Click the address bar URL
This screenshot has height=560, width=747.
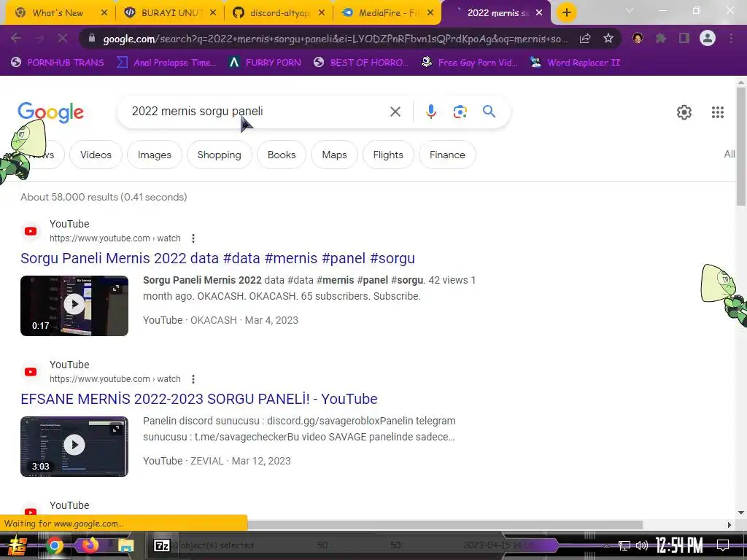335,39
